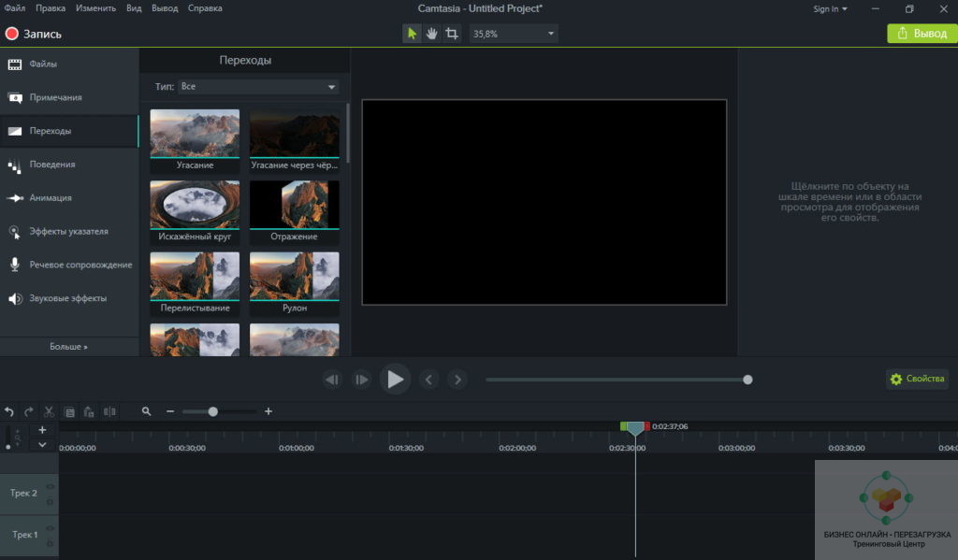Undo the last action
This screenshot has height=560, width=958.
[9, 411]
